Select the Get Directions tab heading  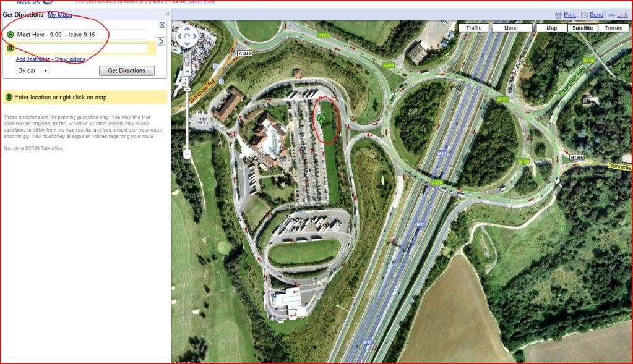(x=23, y=14)
